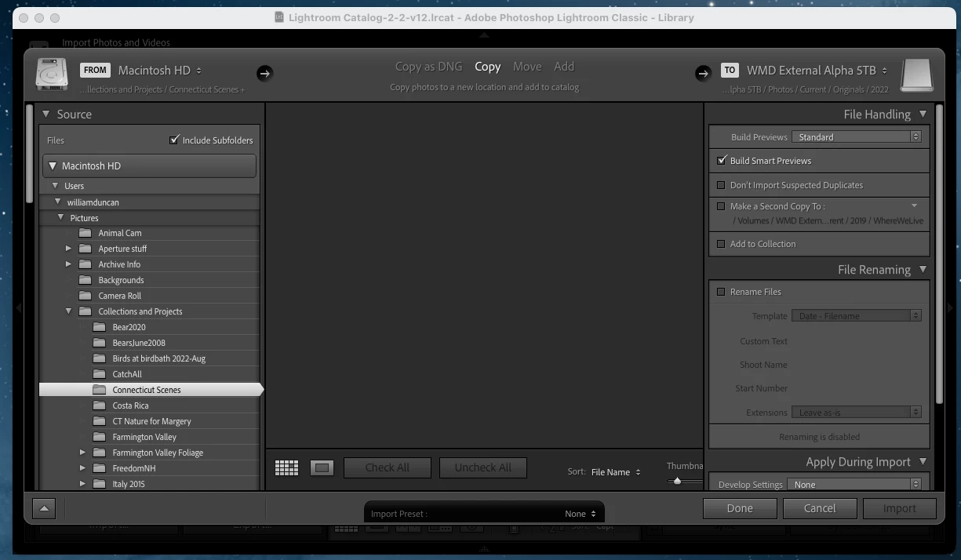Click the FROM badge
This screenshot has height=560, width=961.
tap(95, 70)
